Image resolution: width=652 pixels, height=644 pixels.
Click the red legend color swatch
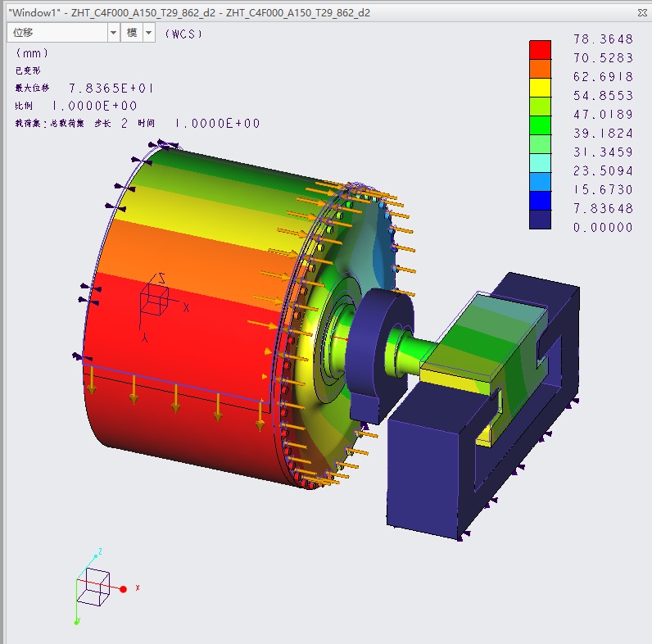pos(540,50)
